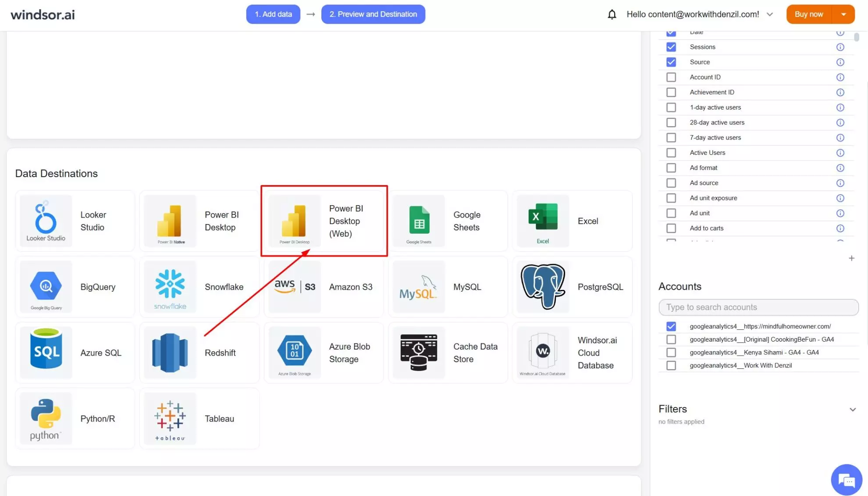Check the Ad source checkbox
The image size is (868, 496).
tap(671, 183)
